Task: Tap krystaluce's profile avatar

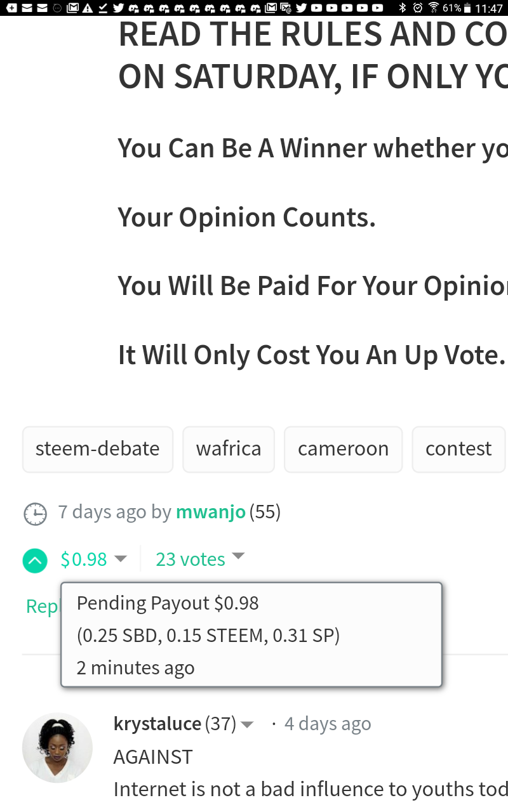Action: coord(57,747)
